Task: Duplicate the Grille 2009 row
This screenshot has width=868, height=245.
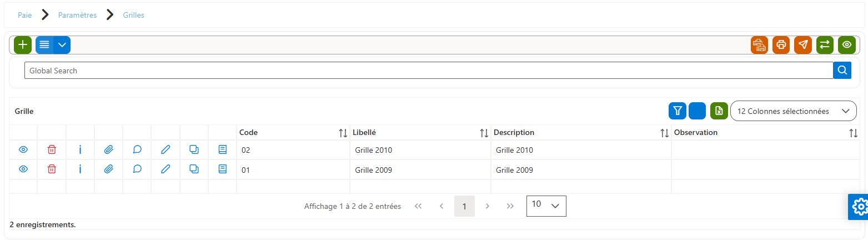Action: tap(194, 169)
